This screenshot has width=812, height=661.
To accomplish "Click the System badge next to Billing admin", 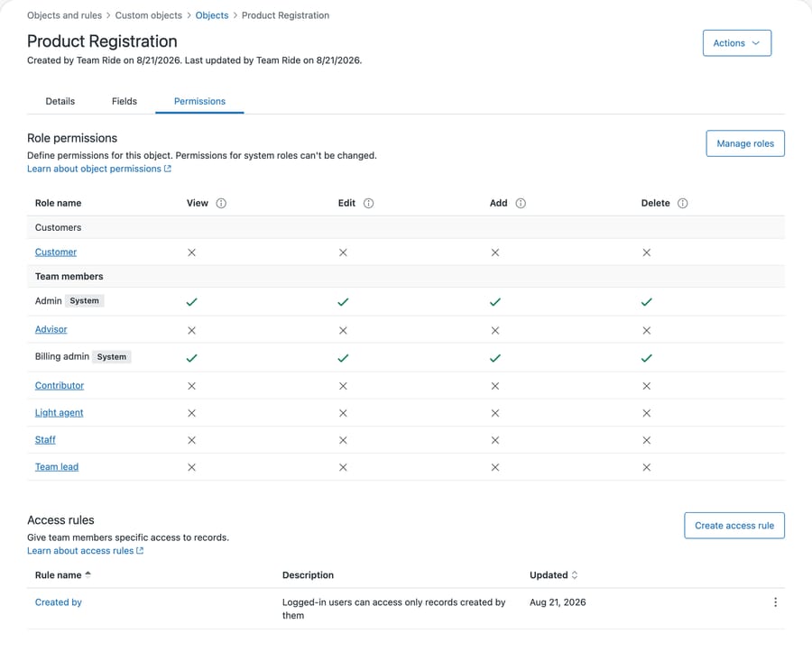I will click(111, 356).
